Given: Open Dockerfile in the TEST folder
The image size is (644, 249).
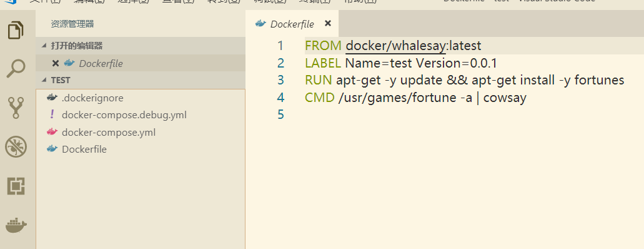Looking at the screenshot, I should 141,149.
